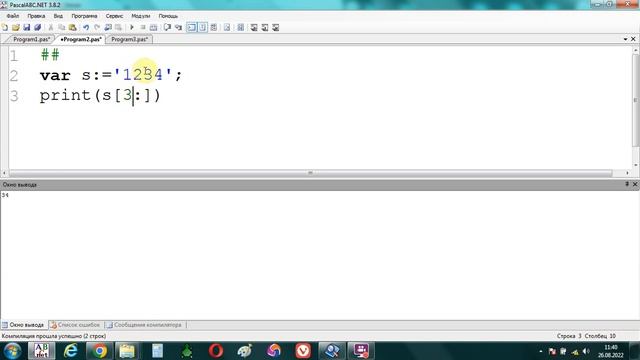Open the Программа menu
Image resolution: width=640 pixels, height=360 pixels.
(84, 16)
